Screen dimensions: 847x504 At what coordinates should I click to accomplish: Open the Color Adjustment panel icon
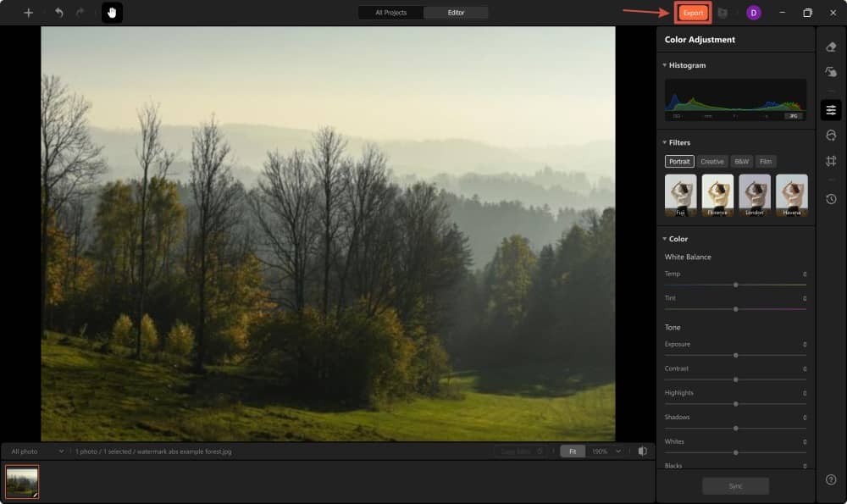click(x=831, y=109)
